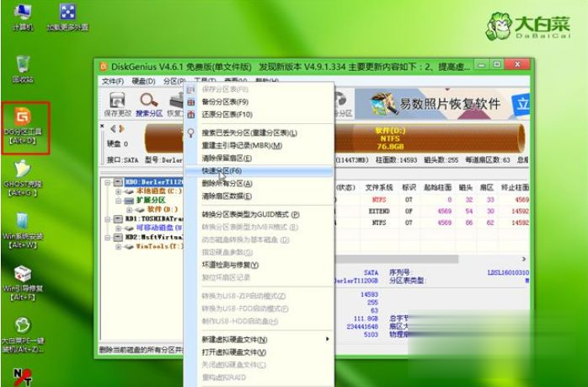Choose 重建主引导记录(MBR) entry
This screenshot has height=387, width=588.
259,146
